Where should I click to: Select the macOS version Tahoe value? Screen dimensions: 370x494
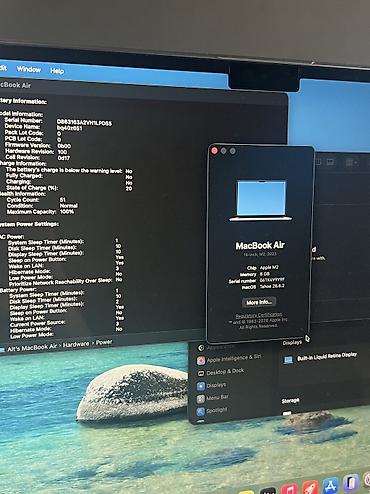tap(272, 286)
